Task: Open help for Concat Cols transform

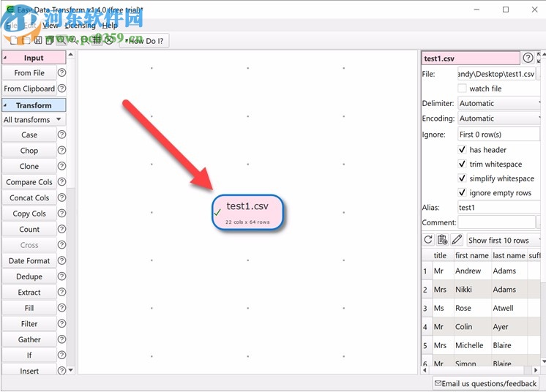Action: 61,197
